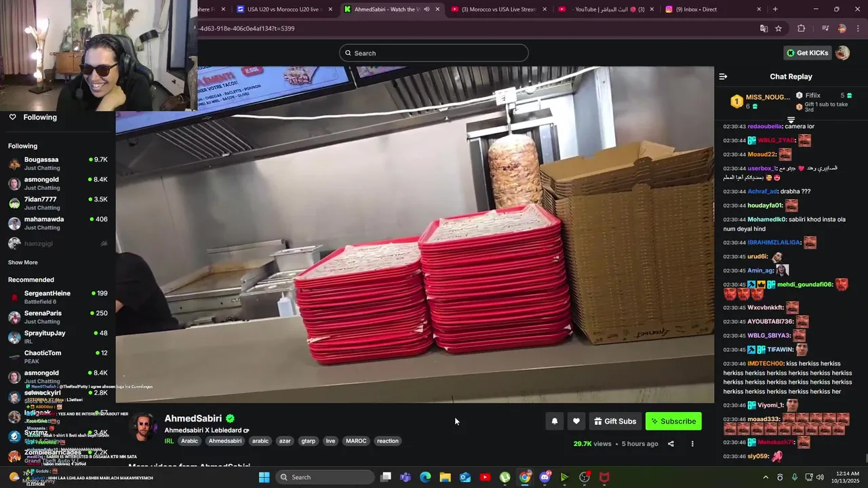868x488 pixels.
Task: Click the translate page icon
Action: tap(764, 28)
